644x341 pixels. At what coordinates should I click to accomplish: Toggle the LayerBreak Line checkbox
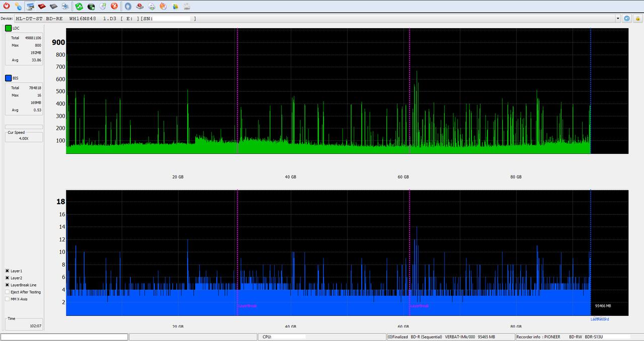click(8, 285)
